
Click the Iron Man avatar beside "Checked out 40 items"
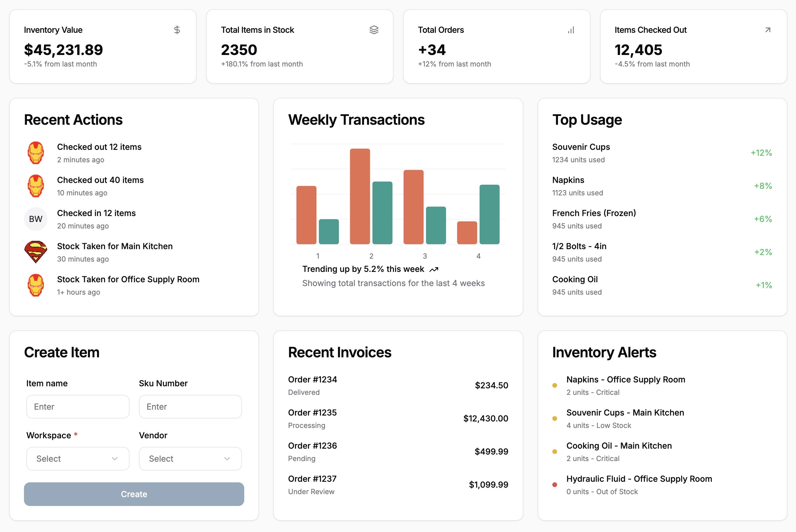[x=36, y=186]
